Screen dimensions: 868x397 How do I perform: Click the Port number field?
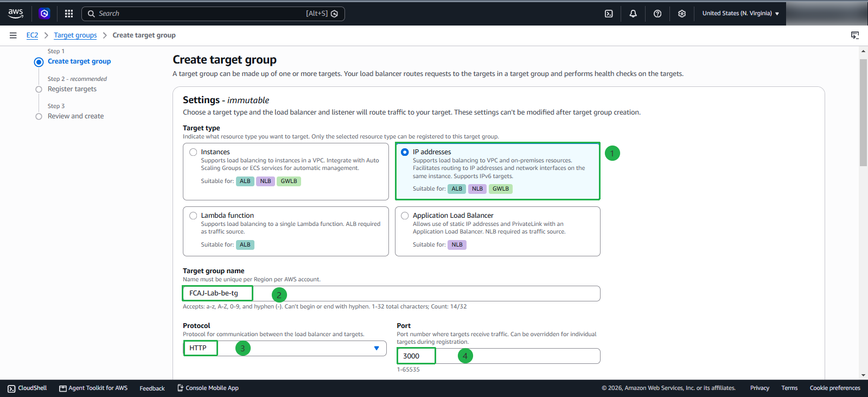tap(499, 356)
